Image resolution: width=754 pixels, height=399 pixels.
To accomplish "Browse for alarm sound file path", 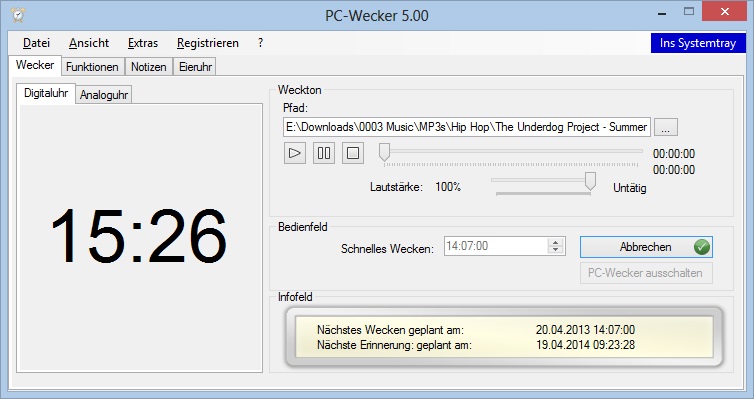I will pos(666,127).
